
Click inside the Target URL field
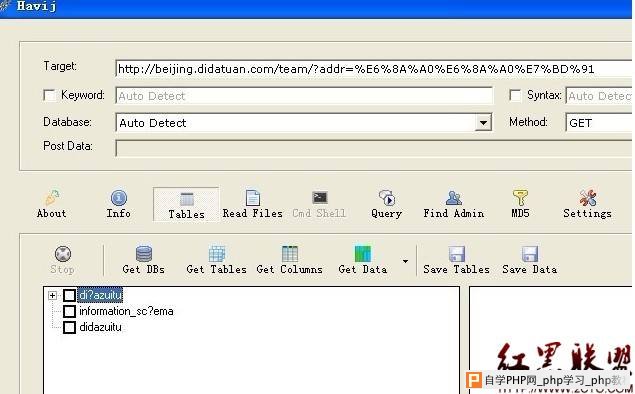[373, 69]
